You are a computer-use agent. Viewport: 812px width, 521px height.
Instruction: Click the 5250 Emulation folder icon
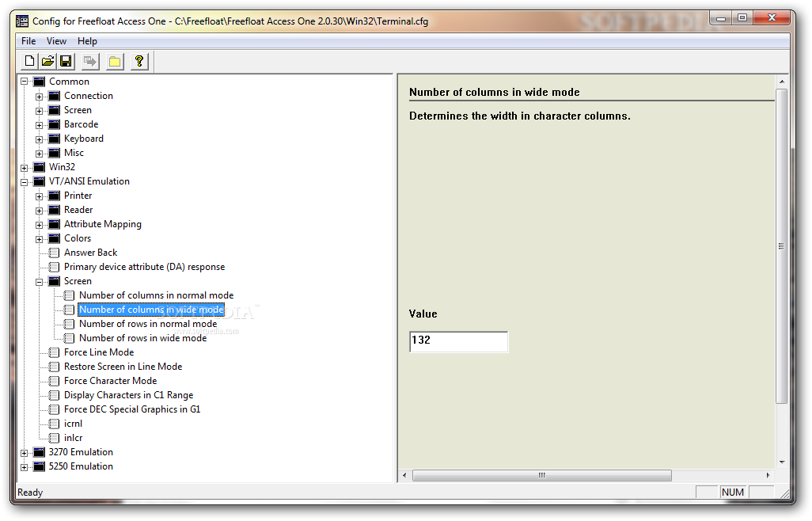(x=39, y=466)
